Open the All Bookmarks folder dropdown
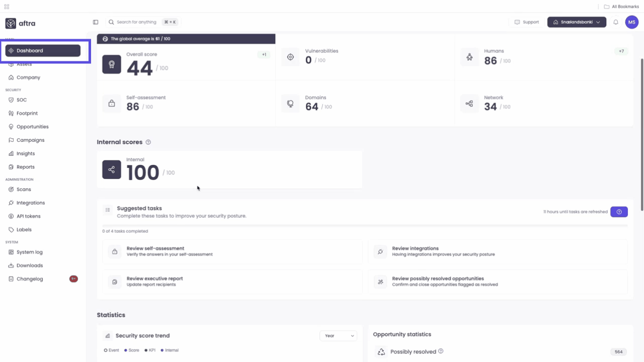This screenshot has width=644, height=362. (620, 6)
